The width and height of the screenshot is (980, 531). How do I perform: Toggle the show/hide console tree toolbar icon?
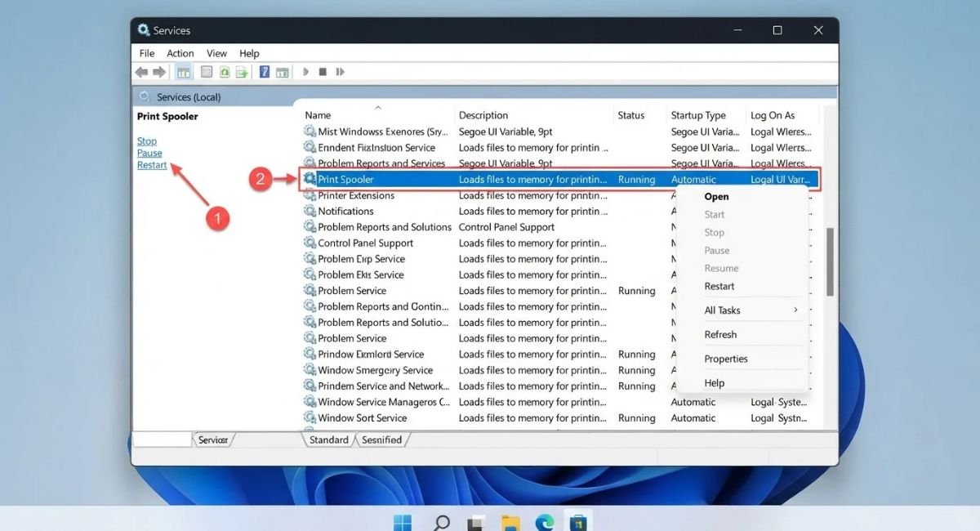[x=184, y=72]
